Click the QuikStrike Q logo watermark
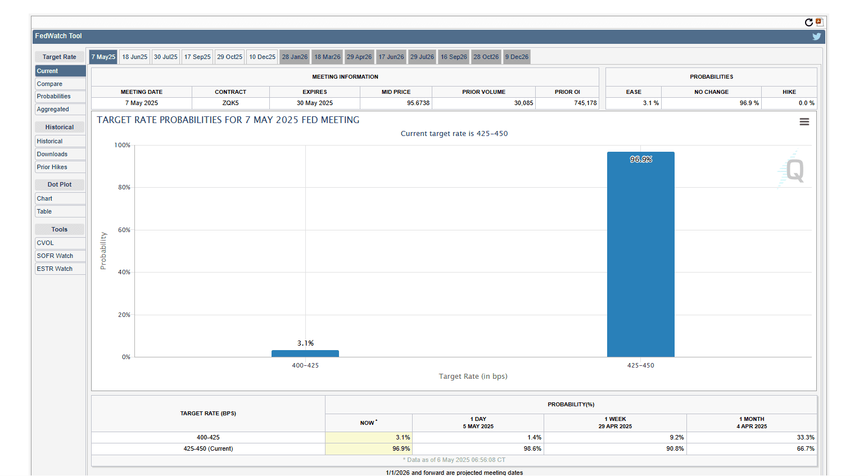 (x=794, y=170)
